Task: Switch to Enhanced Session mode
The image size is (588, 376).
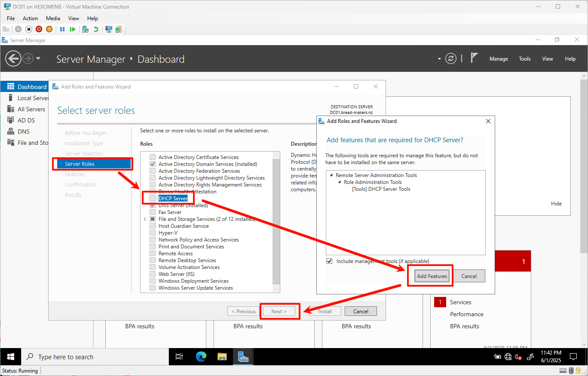Action: pos(108,29)
